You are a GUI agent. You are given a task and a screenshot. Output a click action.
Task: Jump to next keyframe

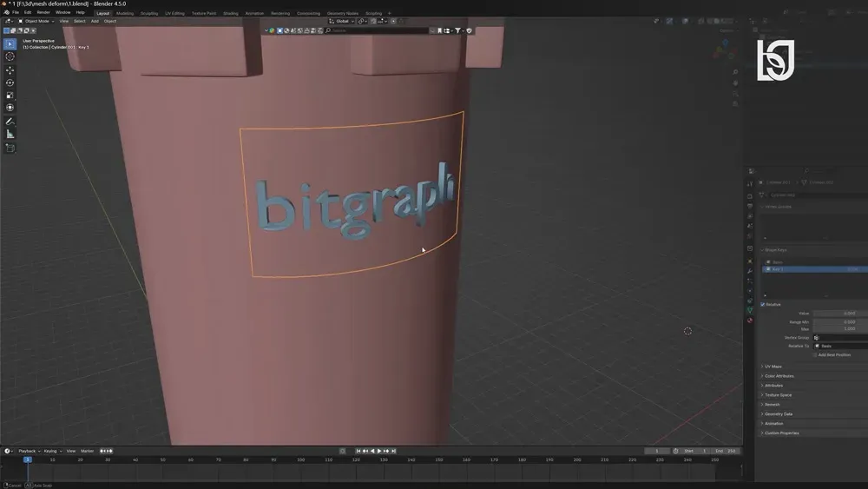click(x=386, y=451)
